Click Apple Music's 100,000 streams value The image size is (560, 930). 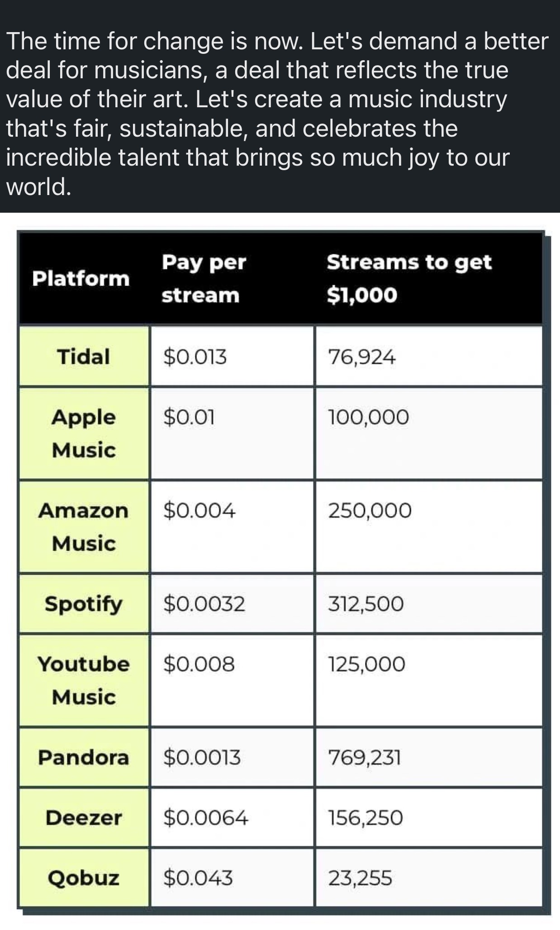(x=368, y=417)
